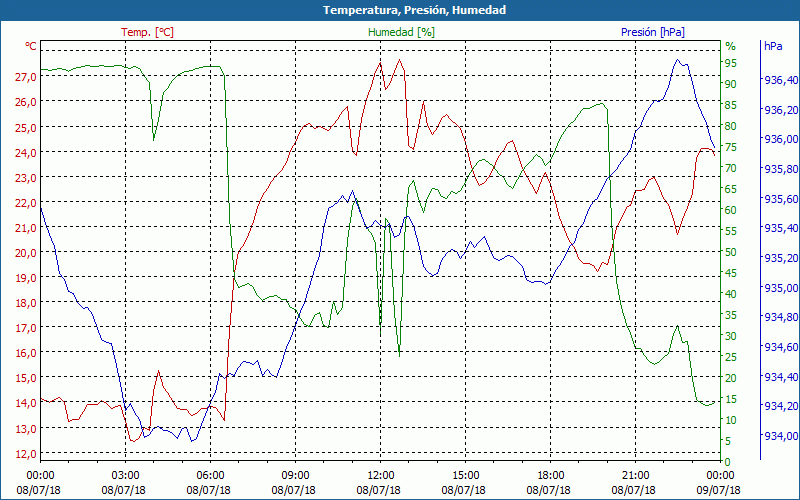This screenshot has width=800, height=500.
Task: Click temperature axis value "15,0"
Action: coord(26,378)
